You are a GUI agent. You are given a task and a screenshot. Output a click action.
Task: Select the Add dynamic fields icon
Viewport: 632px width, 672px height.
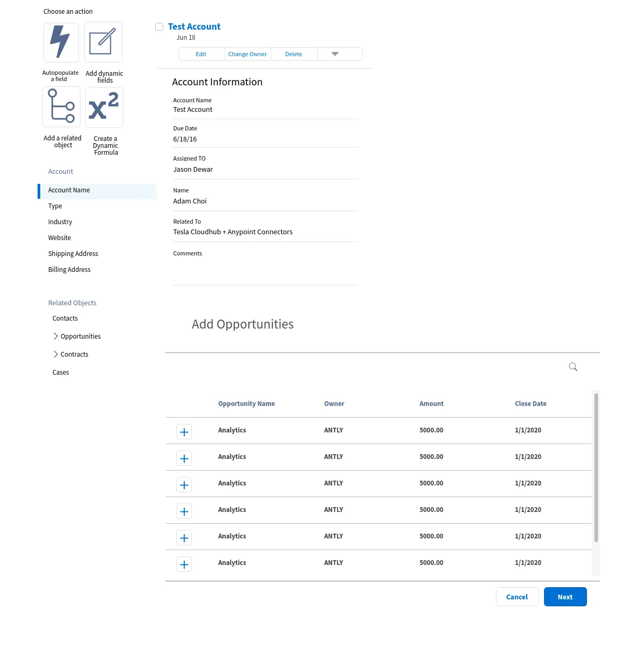103,42
